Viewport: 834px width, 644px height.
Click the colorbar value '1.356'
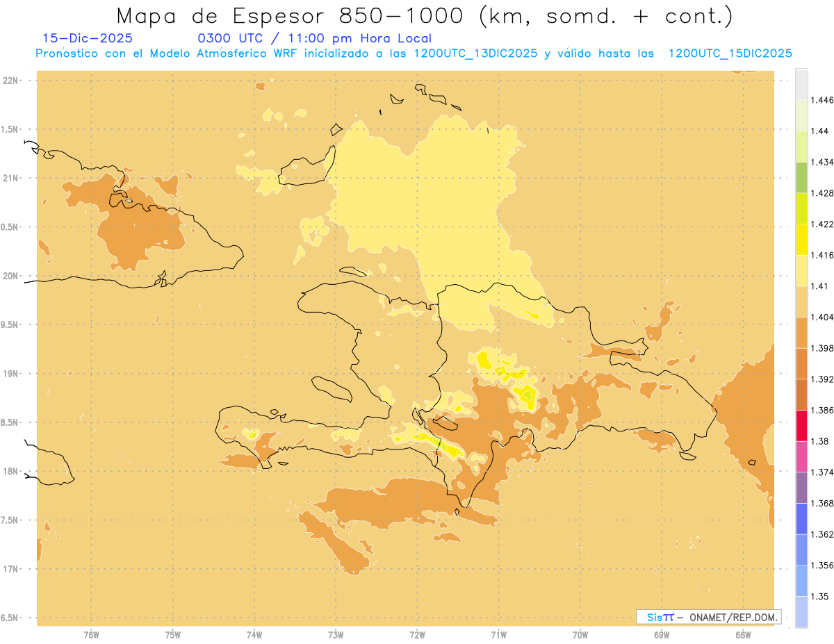(x=821, y=565)
